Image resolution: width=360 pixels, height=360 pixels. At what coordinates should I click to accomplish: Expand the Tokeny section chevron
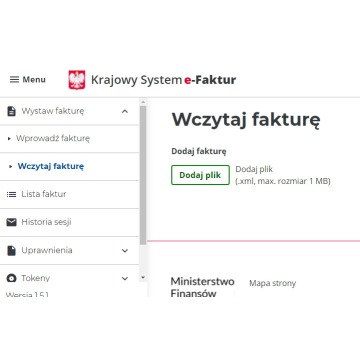(125, 278)
